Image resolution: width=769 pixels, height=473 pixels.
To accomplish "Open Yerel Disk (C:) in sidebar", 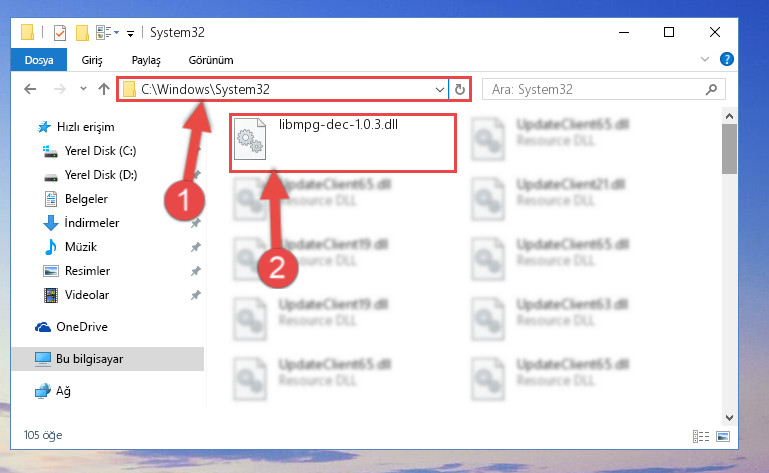I will [x=101, y=151].
